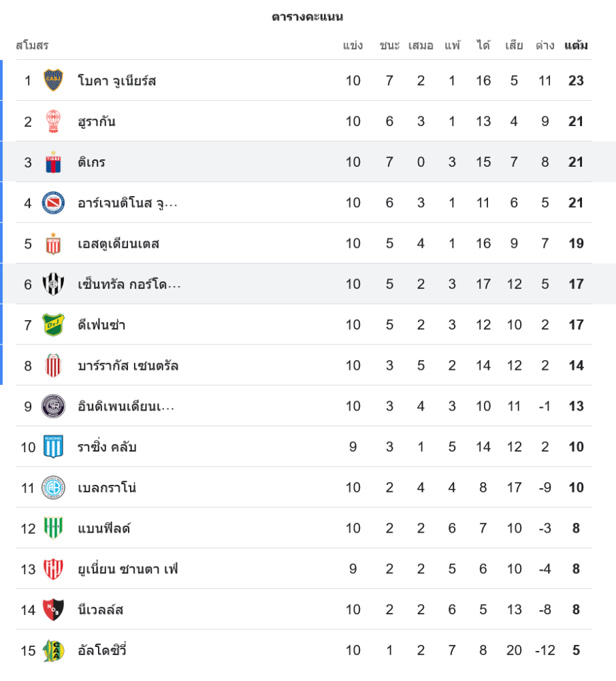Click the Huracán club crest icon
616x681 pixels.
point(53,121)
